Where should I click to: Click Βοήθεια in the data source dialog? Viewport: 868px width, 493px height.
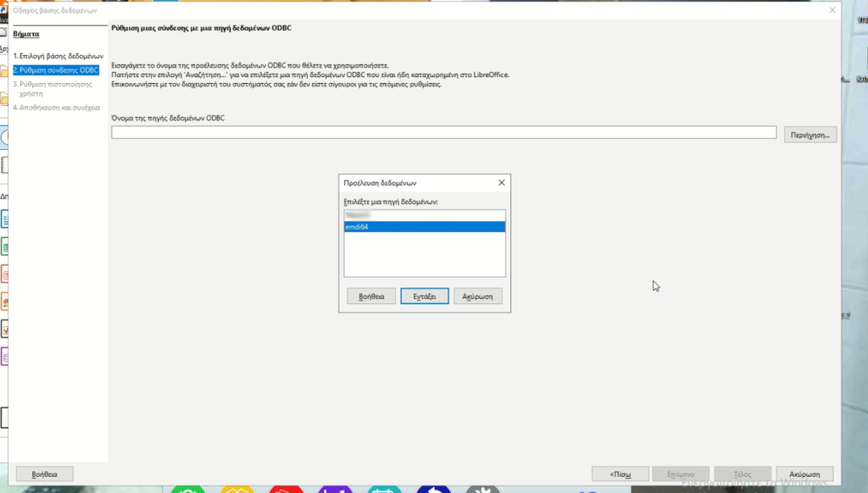click(x=371, y=296)
